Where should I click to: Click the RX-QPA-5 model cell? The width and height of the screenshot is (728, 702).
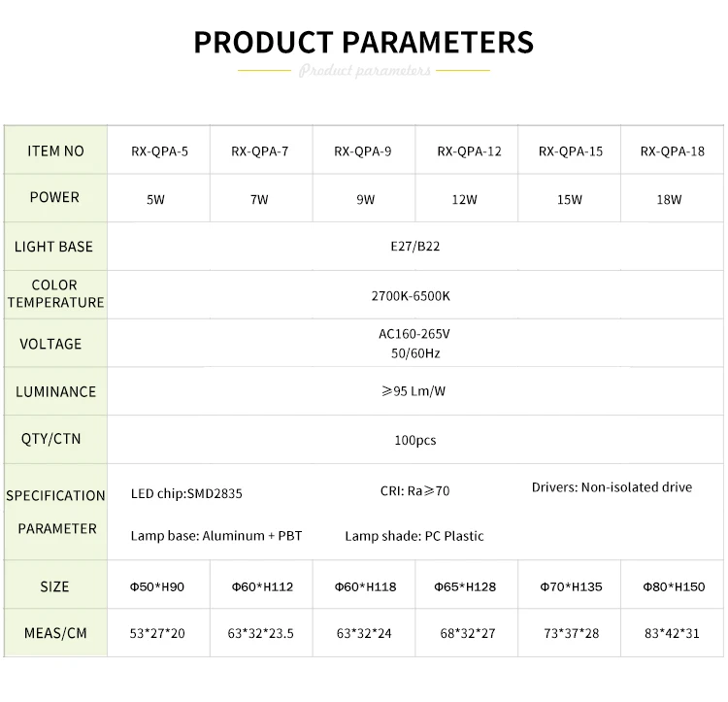[x=159, y=151]
